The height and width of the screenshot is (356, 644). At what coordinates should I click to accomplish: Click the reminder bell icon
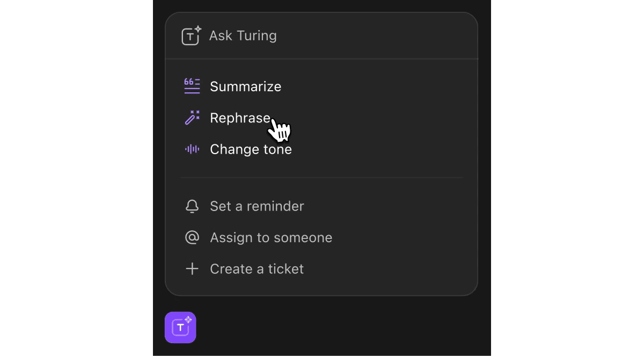(x=192, y=206)
